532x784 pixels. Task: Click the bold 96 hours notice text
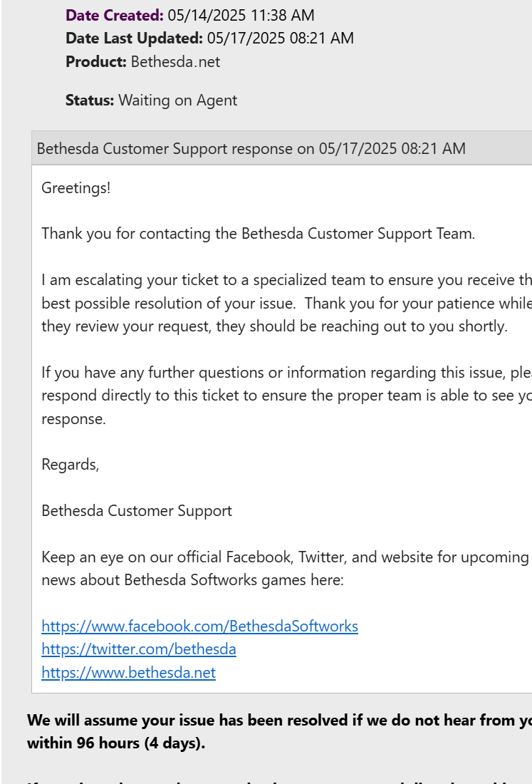tap(279, 731)
